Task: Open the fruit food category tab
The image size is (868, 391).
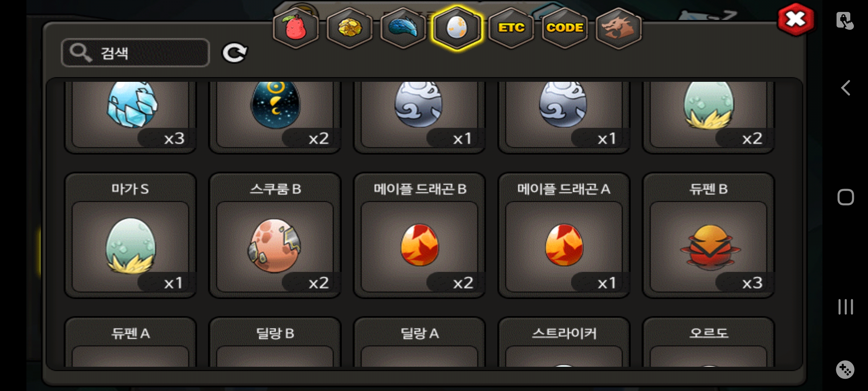Action: coord(296,28)
